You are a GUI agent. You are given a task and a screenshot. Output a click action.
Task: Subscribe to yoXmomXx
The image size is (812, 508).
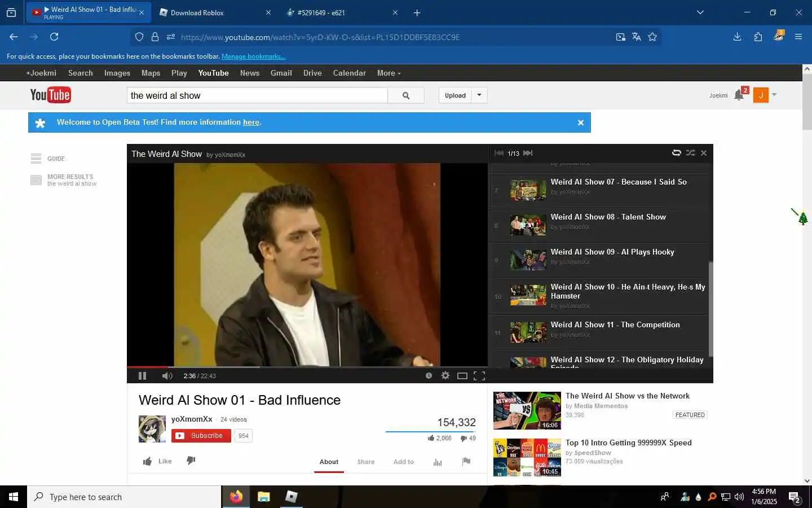201,436
